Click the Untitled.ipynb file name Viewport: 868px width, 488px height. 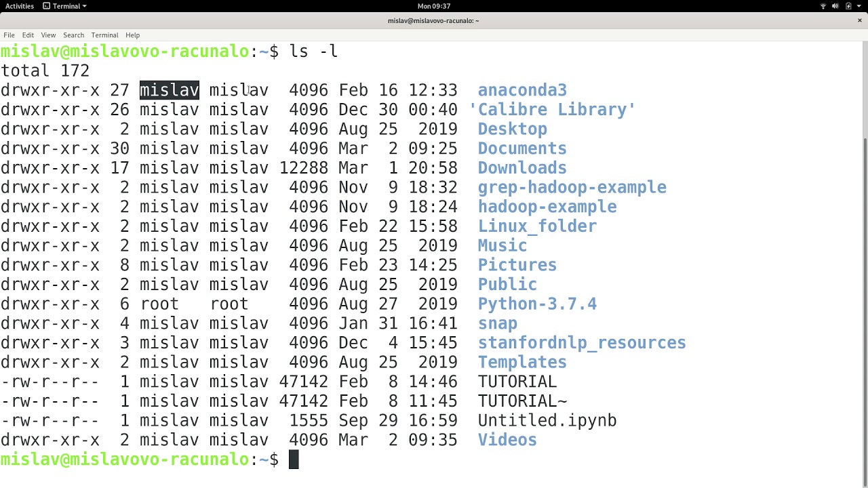[x=547, y=420]
